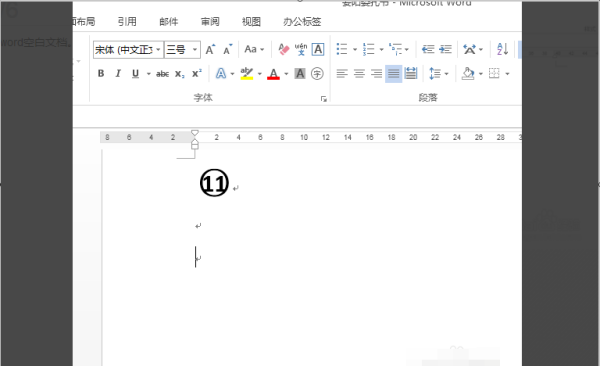Open line spacing options
The width and height of the screenshot is (600, 366).
coord(435,74)
